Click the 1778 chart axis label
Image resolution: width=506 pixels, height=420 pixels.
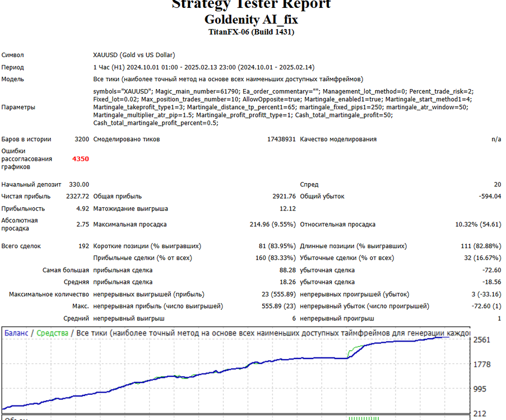click(482, 364)
